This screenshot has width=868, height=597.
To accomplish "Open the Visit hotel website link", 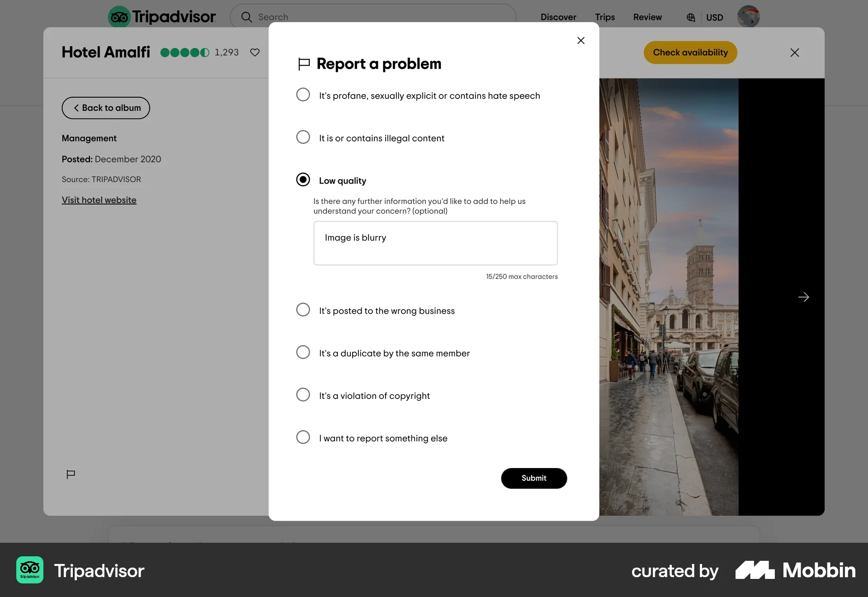I will (x=99, y=200).
